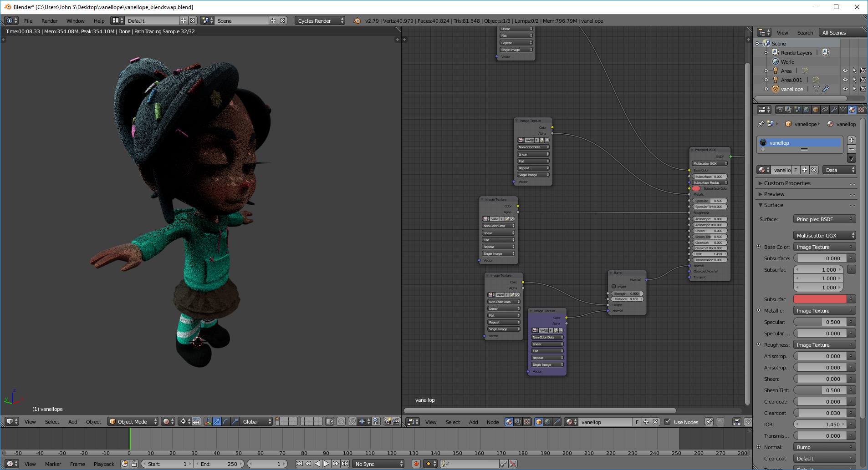This screenshot has height=470, width=868.
Task: Switch node editor to Compositing nodes
Action: 518,422
